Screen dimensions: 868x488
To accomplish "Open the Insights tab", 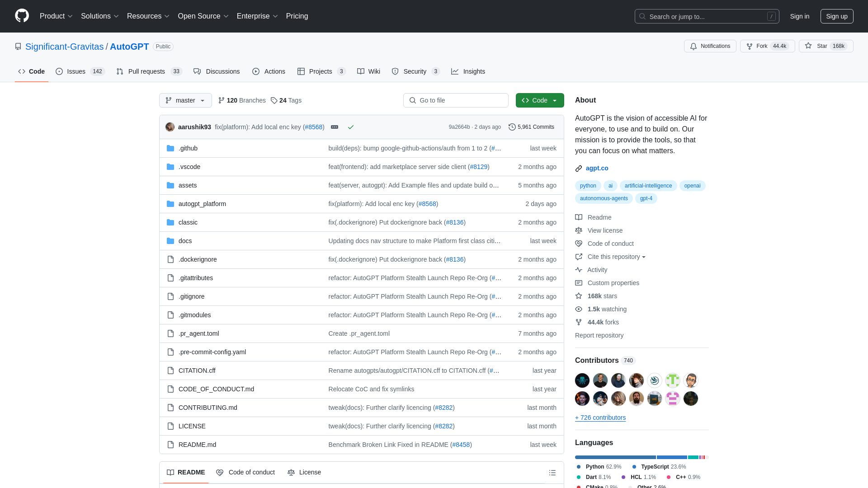I will point(468,71).
